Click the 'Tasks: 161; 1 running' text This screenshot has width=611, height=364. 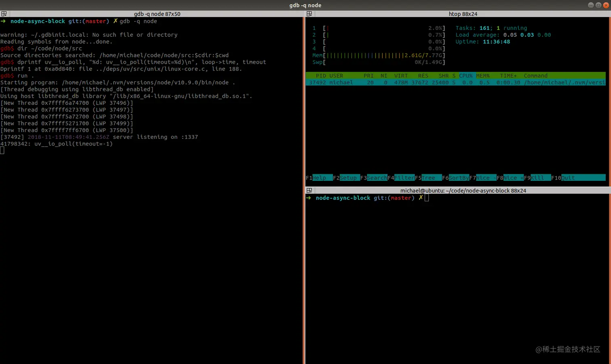tap(491, 28)
